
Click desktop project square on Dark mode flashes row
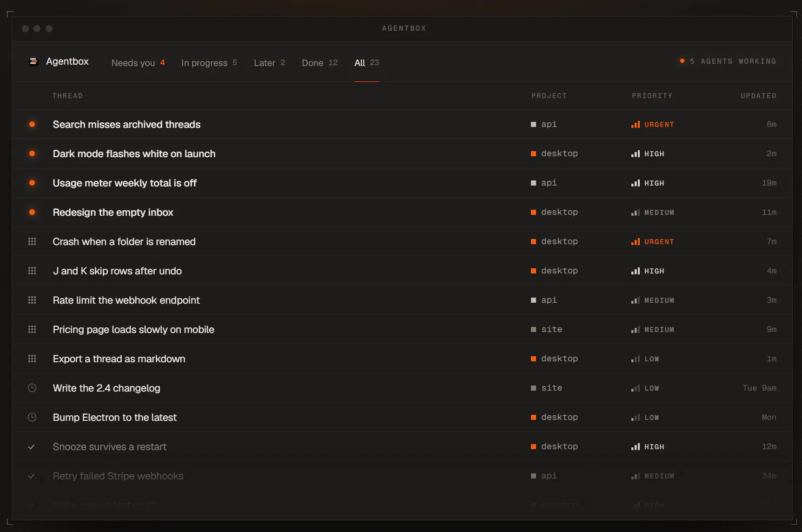[533, 153]
